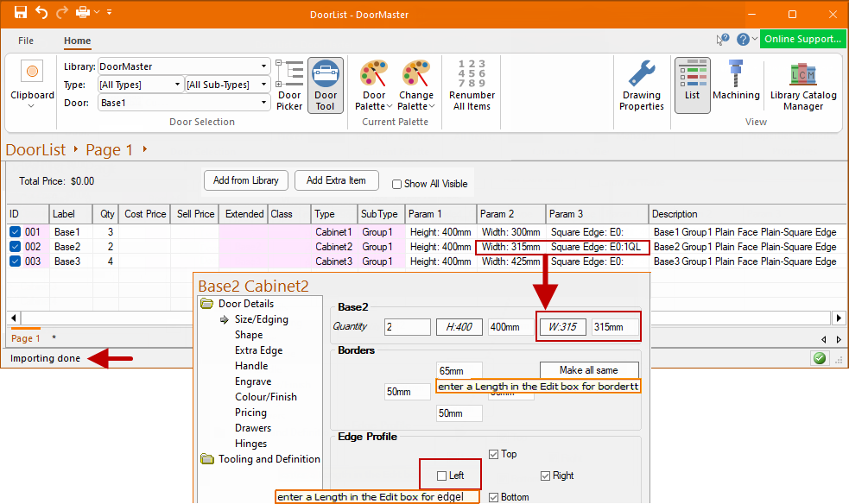The image size is (849, 504).
Task: Enable the Show All Visible checkbox
Action: pos(397,184)
